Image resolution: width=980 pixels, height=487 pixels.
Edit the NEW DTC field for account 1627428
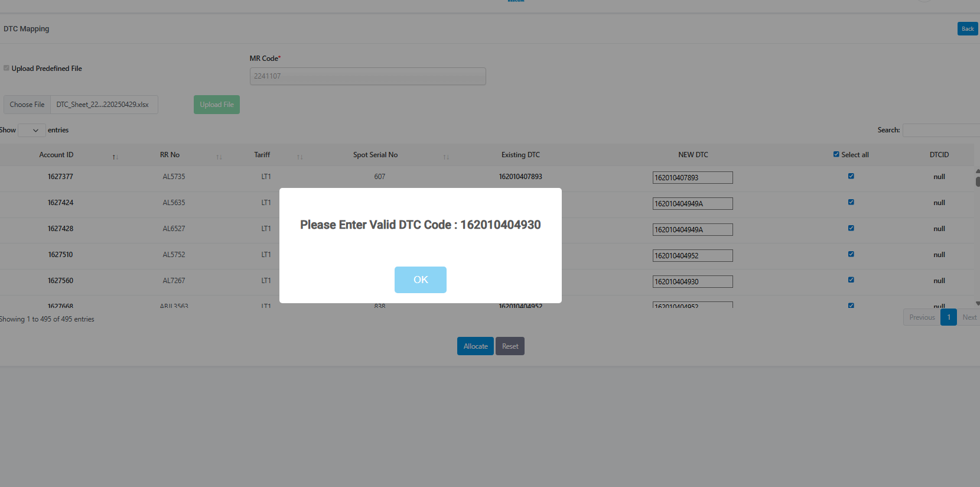pos(693,229)
